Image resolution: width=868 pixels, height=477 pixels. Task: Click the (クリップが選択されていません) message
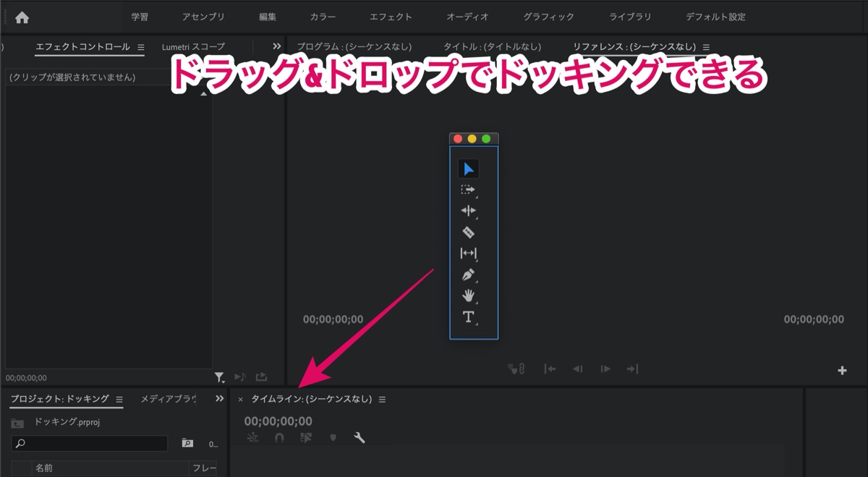click(x=72, y=77)
